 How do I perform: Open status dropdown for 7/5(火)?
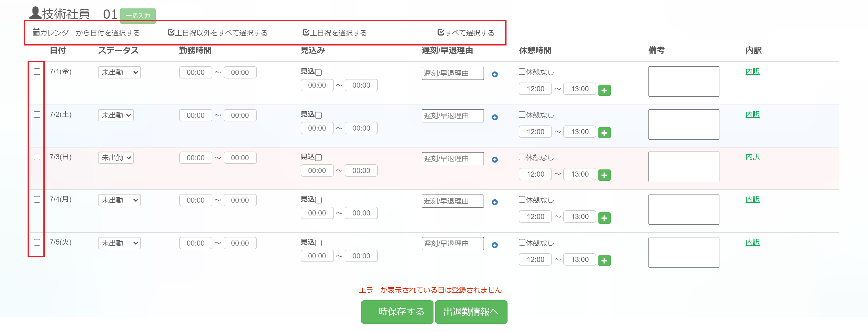click(119, 243)
